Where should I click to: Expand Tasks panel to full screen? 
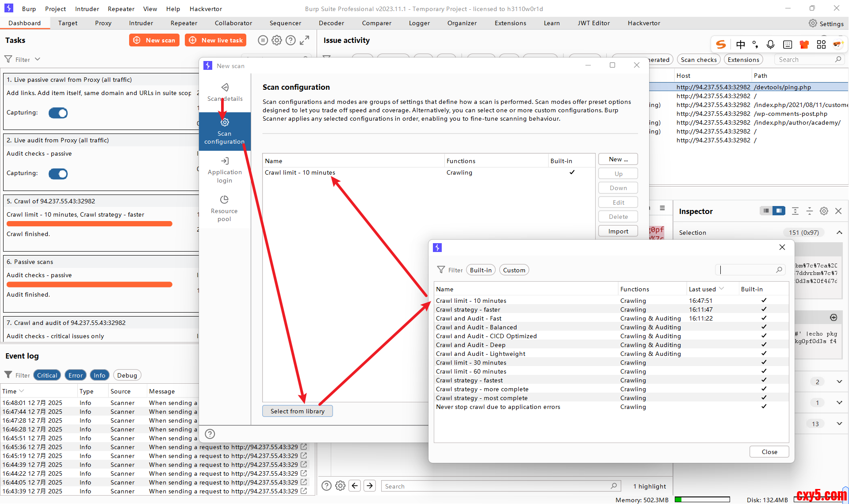(x=304, y=40)
